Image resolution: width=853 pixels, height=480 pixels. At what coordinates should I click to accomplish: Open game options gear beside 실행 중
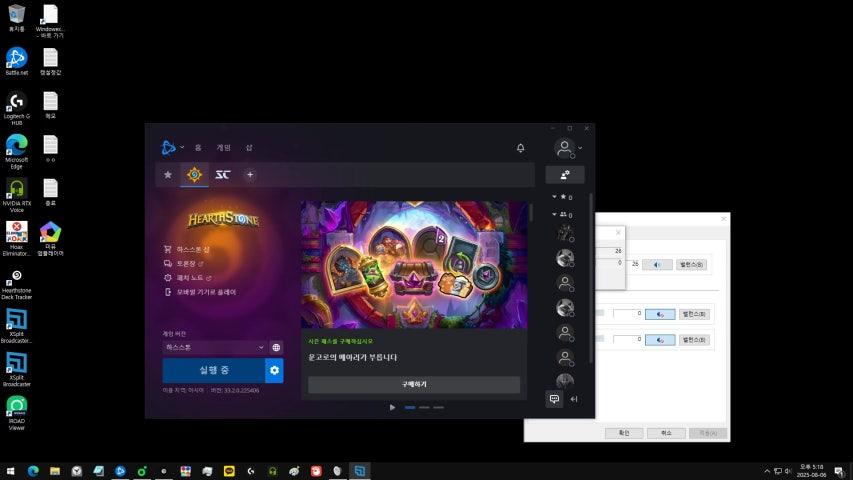tap(275, 370)
